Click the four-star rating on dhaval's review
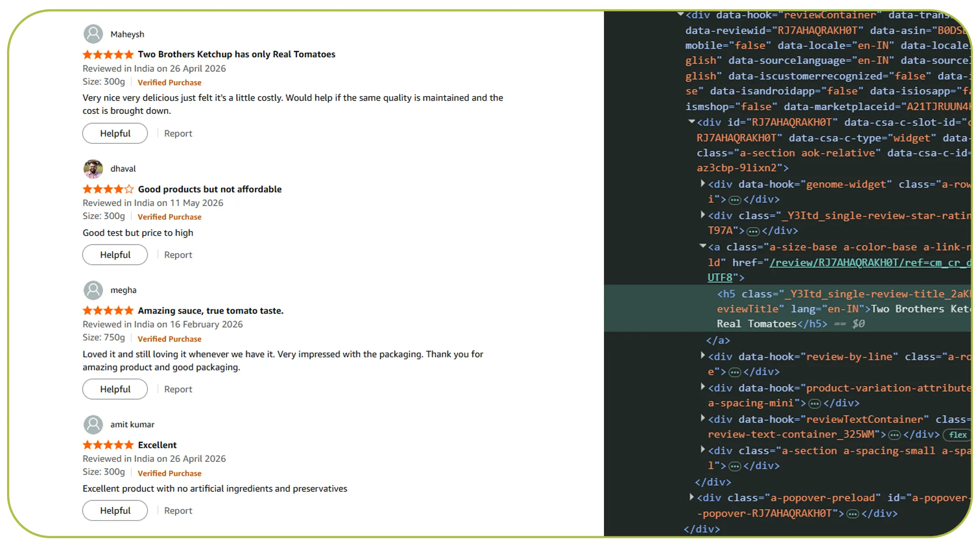Image resolution: width=980 pixels, height=547 pixels. point(108,189)
